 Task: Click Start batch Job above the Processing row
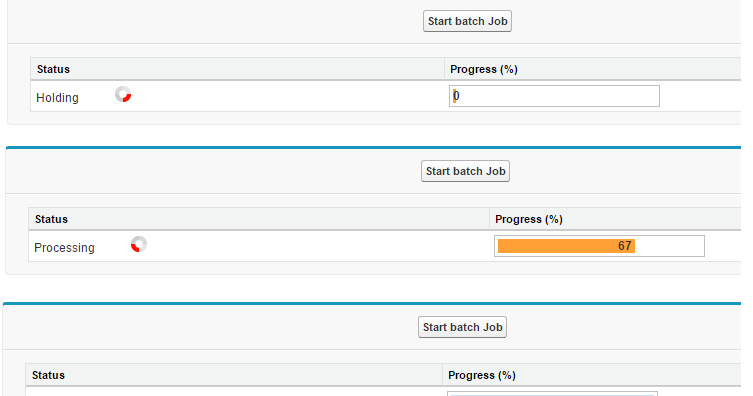[465, 171]
